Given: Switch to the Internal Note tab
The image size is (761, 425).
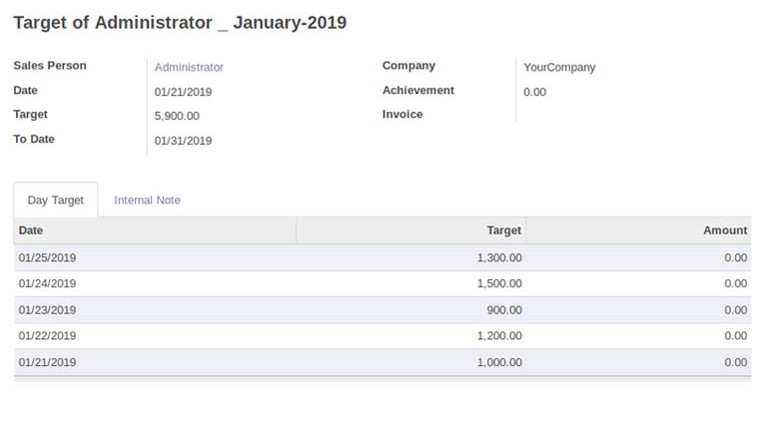Looking at the screenshot, I should (147, 200).
